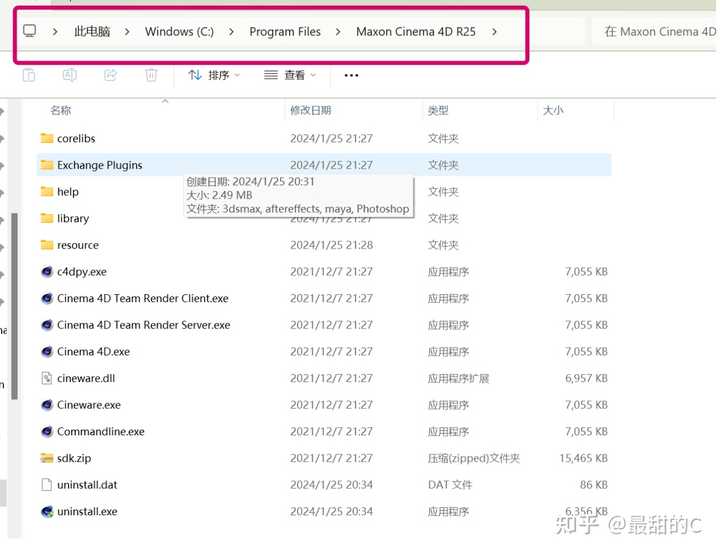Image resolution: width=720 pixels, height=553 pixels.
Task: Select the Cineware.exe icon
Action: (x=47, y=405)
